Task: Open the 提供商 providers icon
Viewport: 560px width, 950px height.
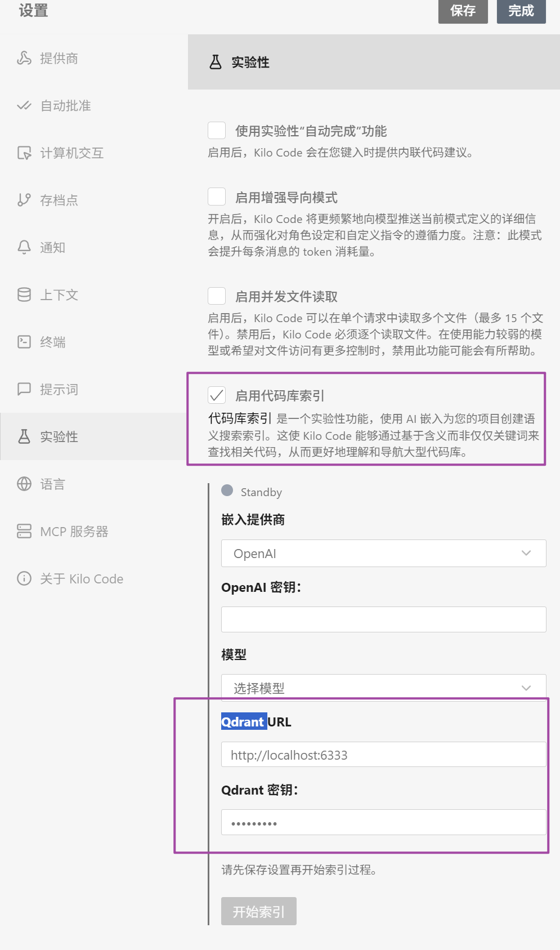Action: click(24, 58)
